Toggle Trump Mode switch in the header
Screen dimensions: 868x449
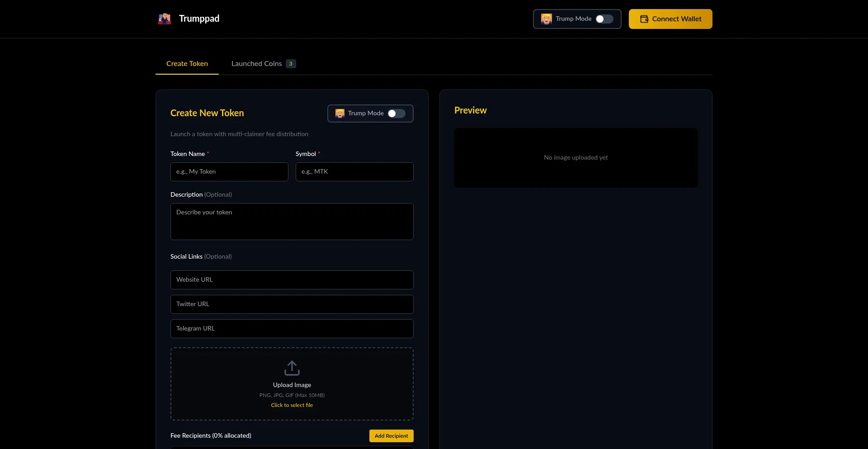point(604,19)
